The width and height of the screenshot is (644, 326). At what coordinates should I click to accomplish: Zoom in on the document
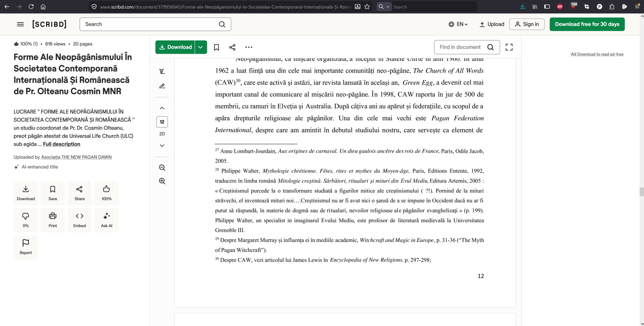(x=162, y=181)
